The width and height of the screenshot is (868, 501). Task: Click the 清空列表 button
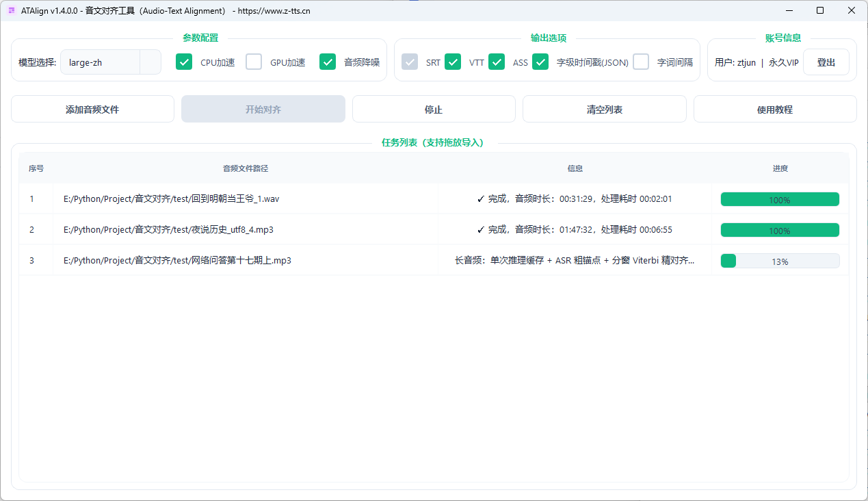[605, 109]
